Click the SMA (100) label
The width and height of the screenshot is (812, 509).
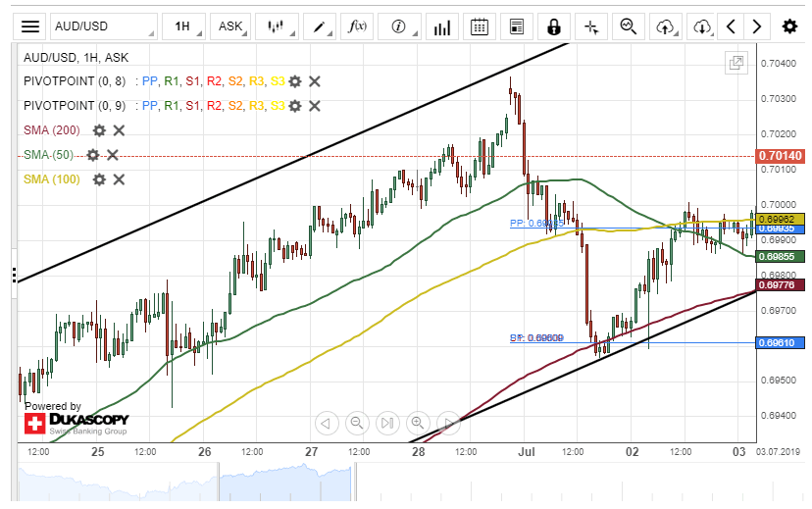coord(52,179)
